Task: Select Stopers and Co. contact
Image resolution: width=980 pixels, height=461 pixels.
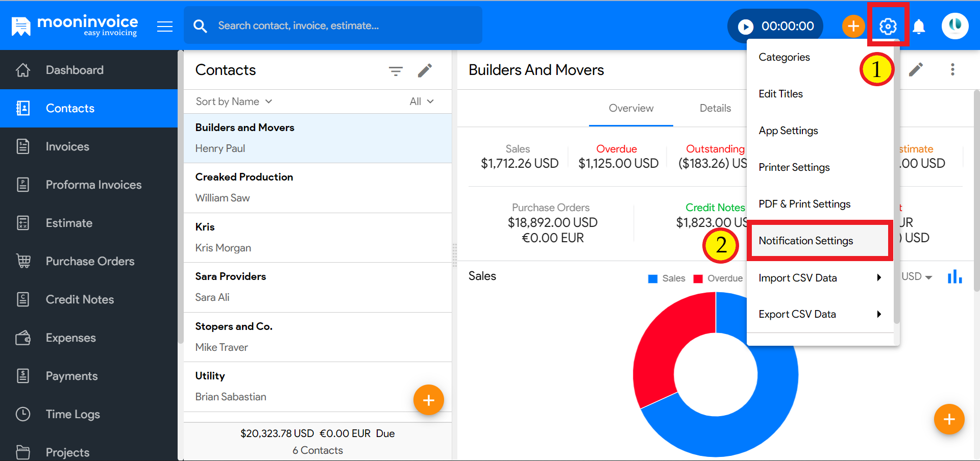Action: click(x=317, y=337)
